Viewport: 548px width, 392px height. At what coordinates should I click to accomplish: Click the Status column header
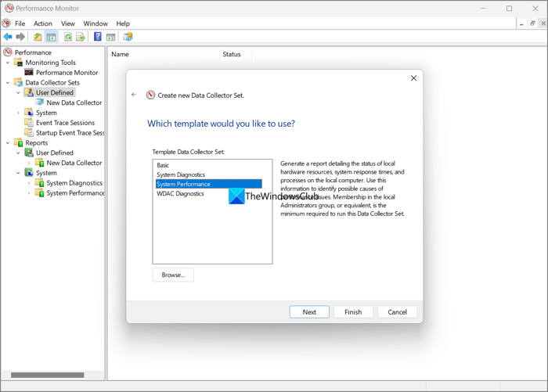coord(235,54)
